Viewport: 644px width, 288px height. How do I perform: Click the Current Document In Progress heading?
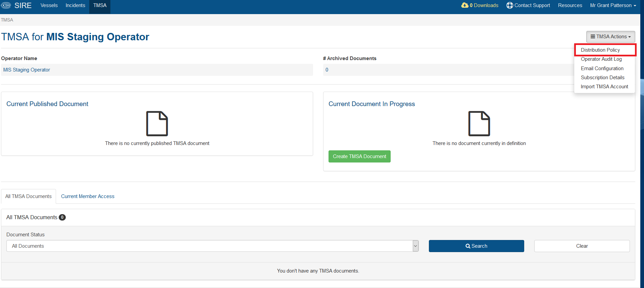pyautogui.click(x=372, y=104)
